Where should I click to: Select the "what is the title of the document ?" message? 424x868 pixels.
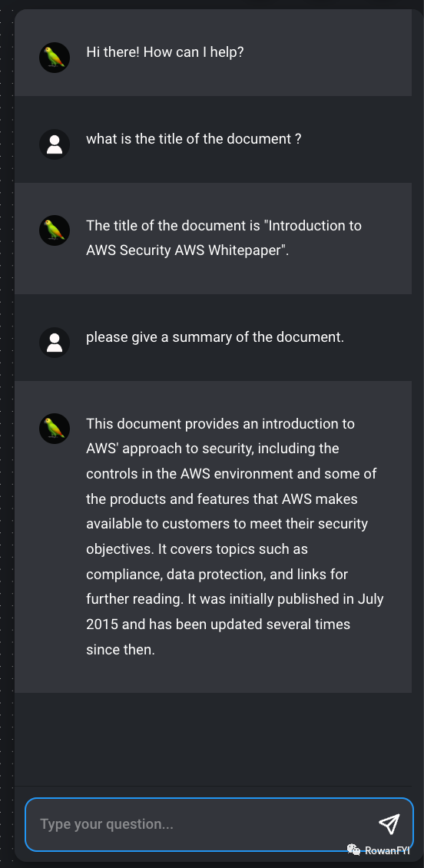tap(194, 138)
